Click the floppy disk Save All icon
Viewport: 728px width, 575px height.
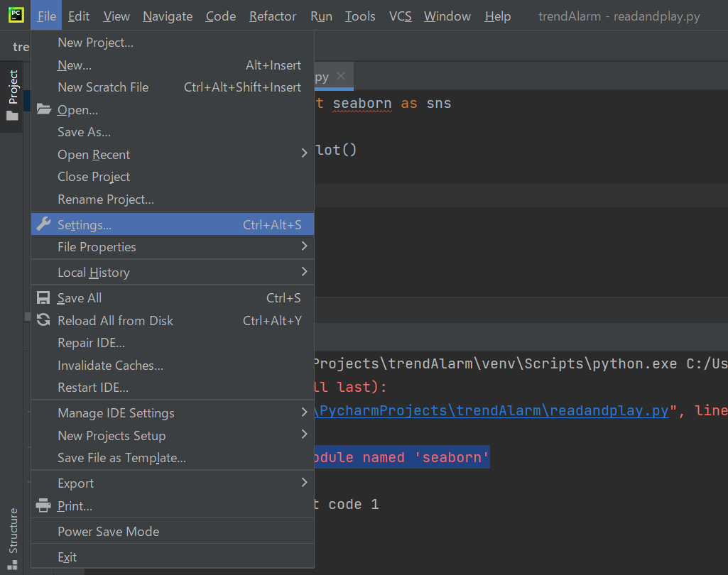click(x=43, y=297)
